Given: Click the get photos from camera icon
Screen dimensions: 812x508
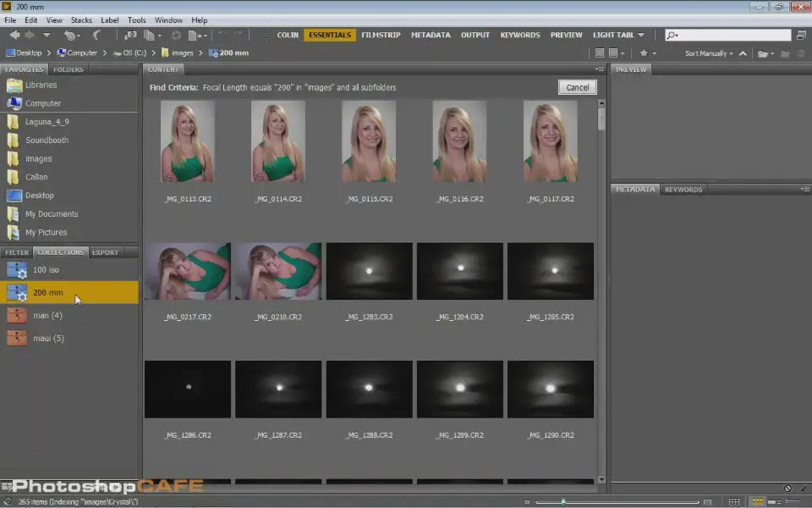Looking at the screenshot, I should (130, 35).
